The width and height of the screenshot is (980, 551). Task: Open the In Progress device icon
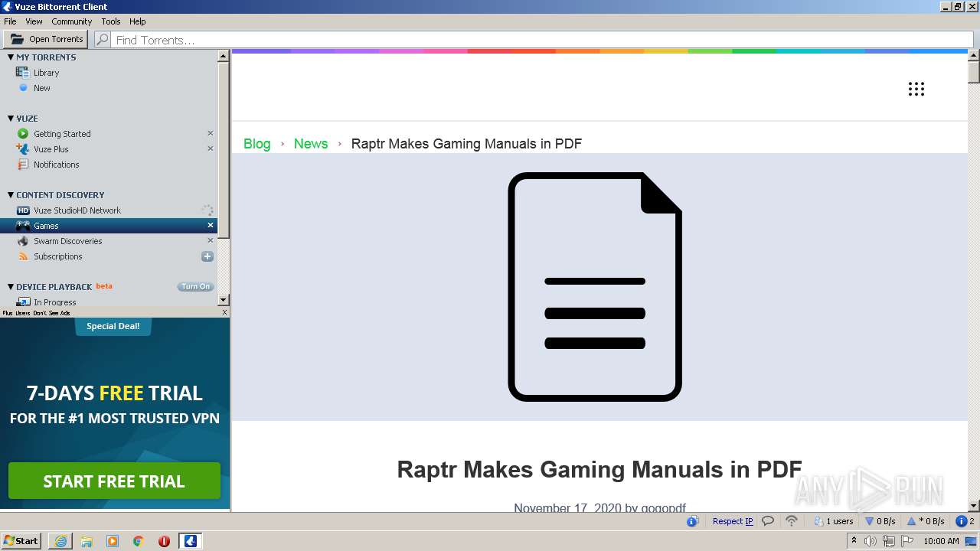pyautogui.click(x=23, y=302)
